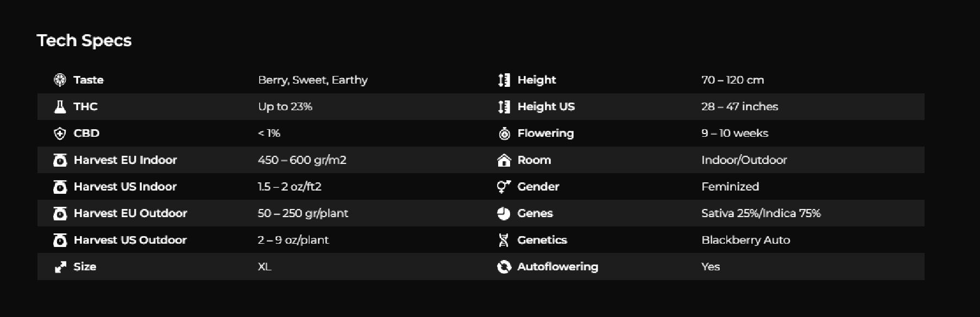This screenshot has height=317, width=980.
Task: Click the CBD shield icon
Action: pyautogui.click(x=60, y=133)
